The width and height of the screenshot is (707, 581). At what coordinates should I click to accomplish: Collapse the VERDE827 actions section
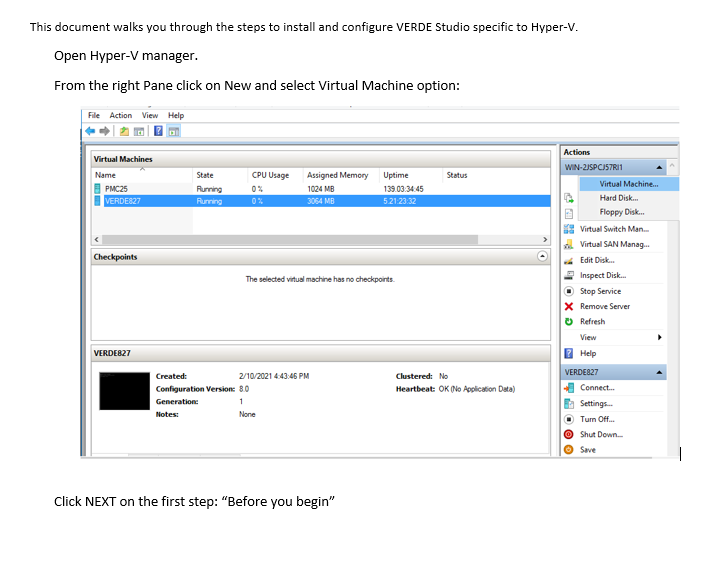pos(659,372)
